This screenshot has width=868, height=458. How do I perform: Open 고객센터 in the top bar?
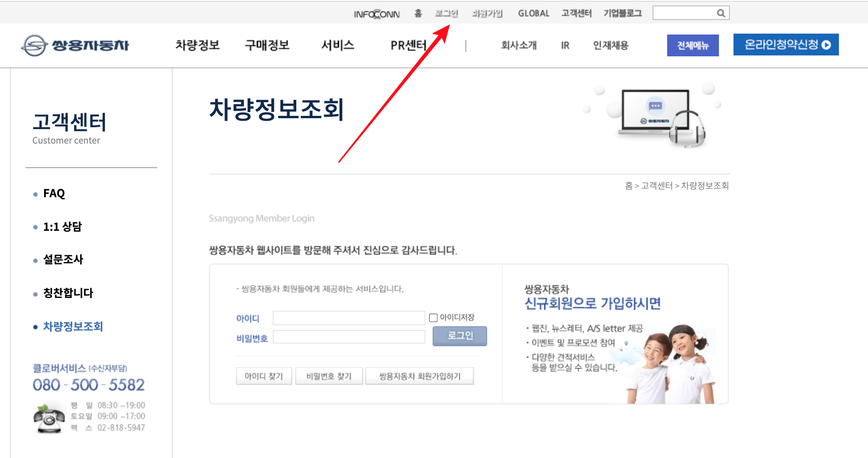576,13
